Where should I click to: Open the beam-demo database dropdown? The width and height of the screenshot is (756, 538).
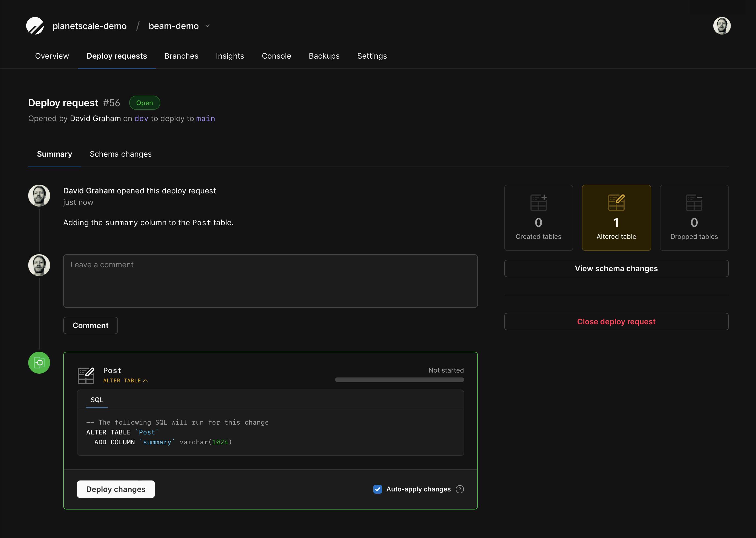tap(207, 26)
